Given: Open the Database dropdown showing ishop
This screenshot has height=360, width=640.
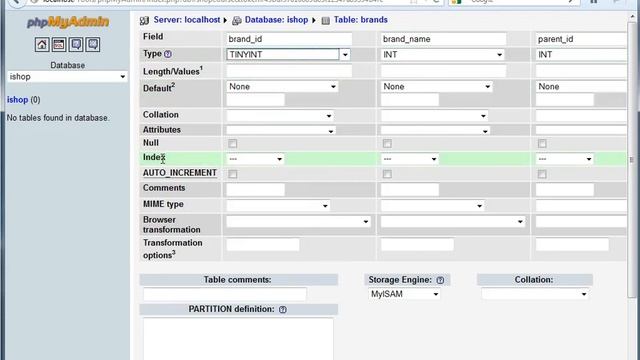Looking at the screenshot, I should (x=67, y=77).
